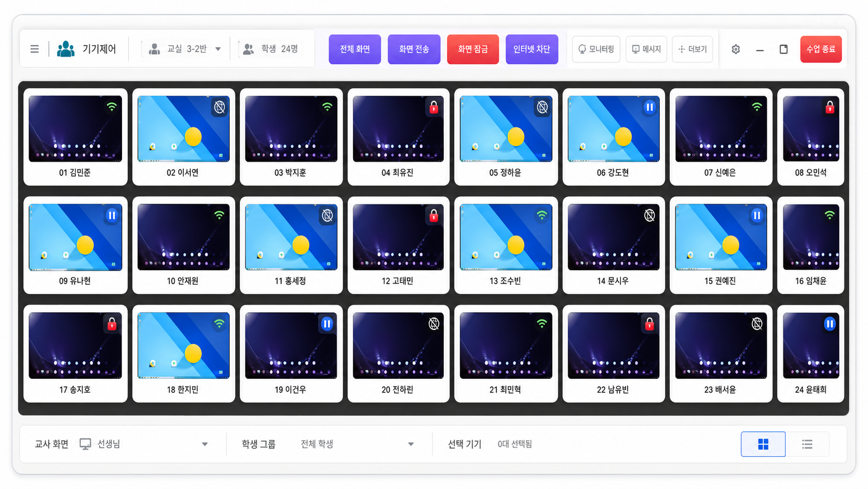The width and height of the screenshot is (868, 489).
Task: Click the Wi-Fi icon on 13 조수빈
Action: click(542, 215)
